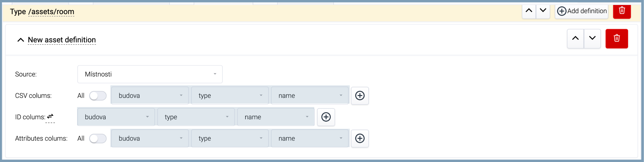The height and width of the screenshot is (162, 644).
Task: Move /assets/room type down
Action: coord(543,11)
